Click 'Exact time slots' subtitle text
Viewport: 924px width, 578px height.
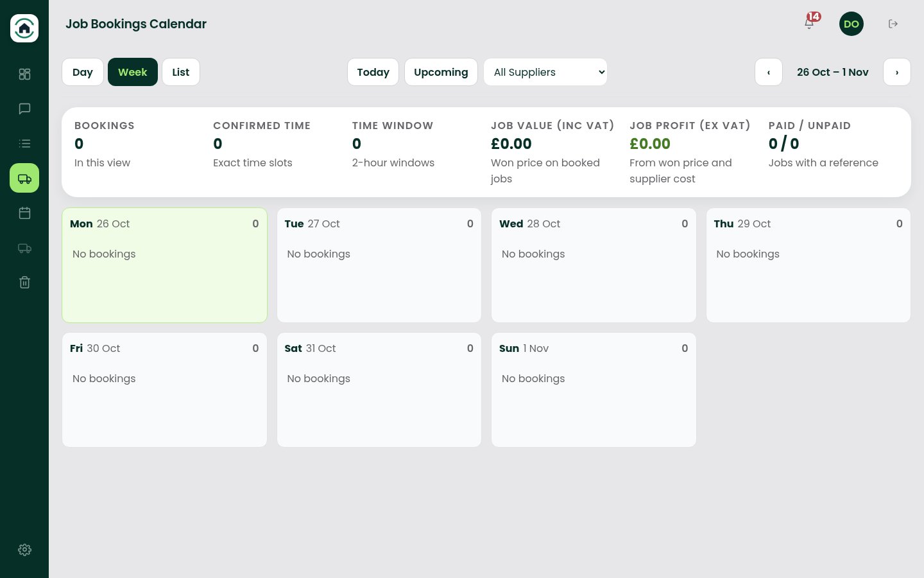tap(253, 162)
